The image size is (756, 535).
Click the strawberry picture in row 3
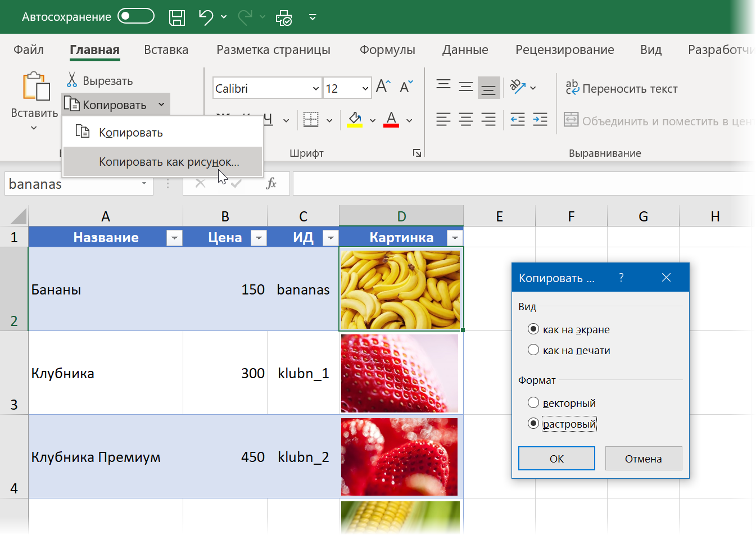click(399, 373)
